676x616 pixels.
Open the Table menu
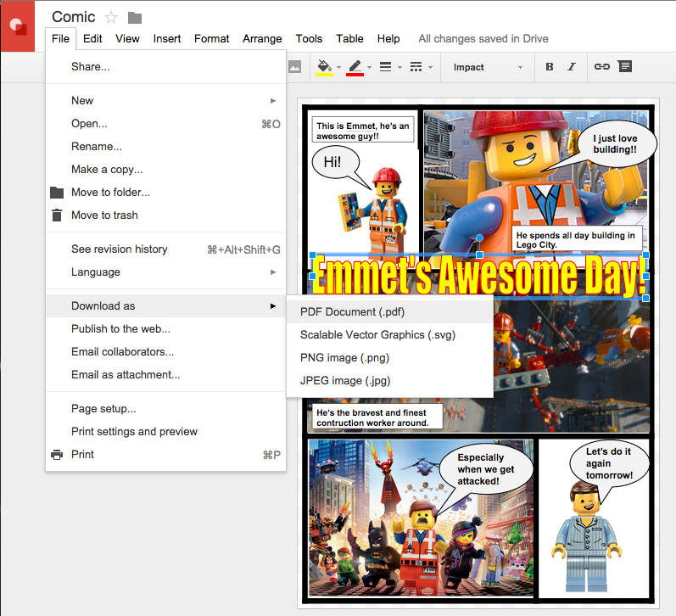point(349,39)
